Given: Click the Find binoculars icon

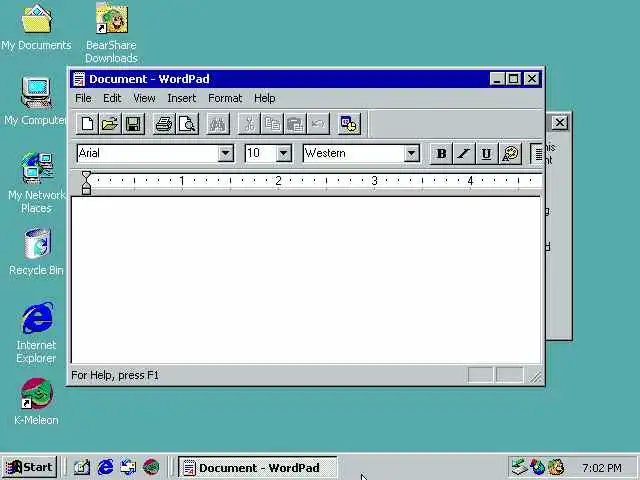Looking at the screenshot, I should pos(218,124).
